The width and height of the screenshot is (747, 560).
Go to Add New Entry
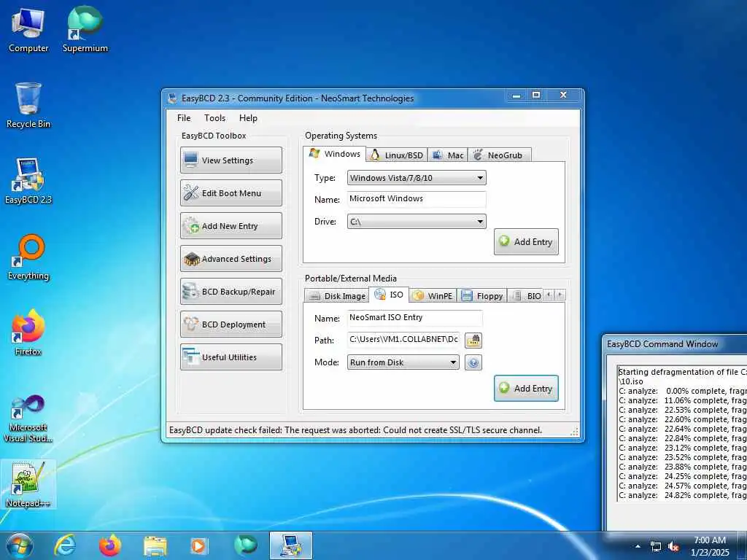(231, 226)
